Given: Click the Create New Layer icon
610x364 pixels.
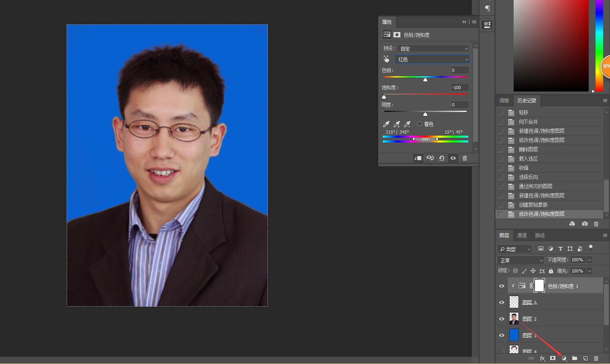Looking at the screenshot, I should [586, 358].
